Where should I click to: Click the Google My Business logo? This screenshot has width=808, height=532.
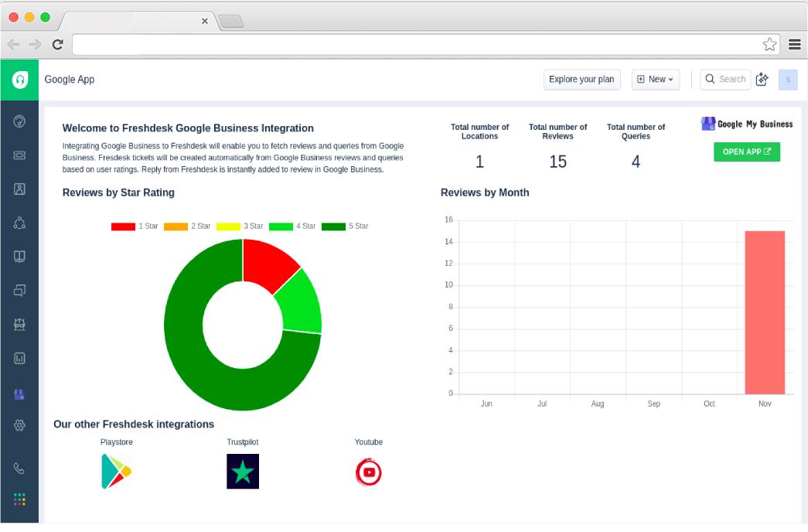[747, 124]
